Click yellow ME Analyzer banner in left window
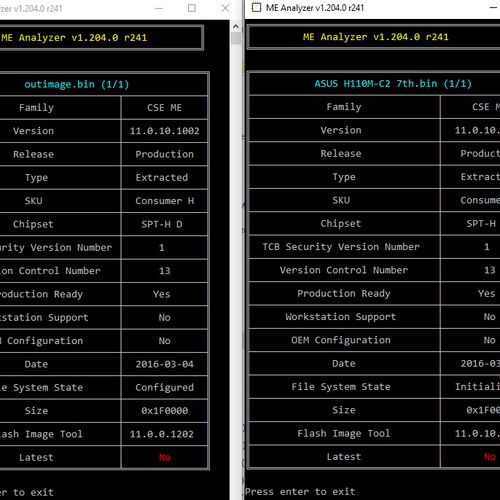500x500 pixels. [x=74, y=38]
